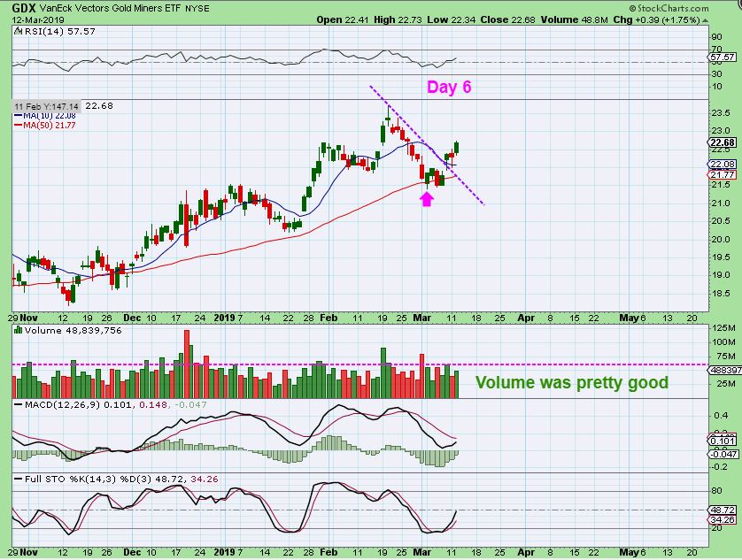
Task: Click Dec on the bottom stochastic date axis
Action: [132, 552]
